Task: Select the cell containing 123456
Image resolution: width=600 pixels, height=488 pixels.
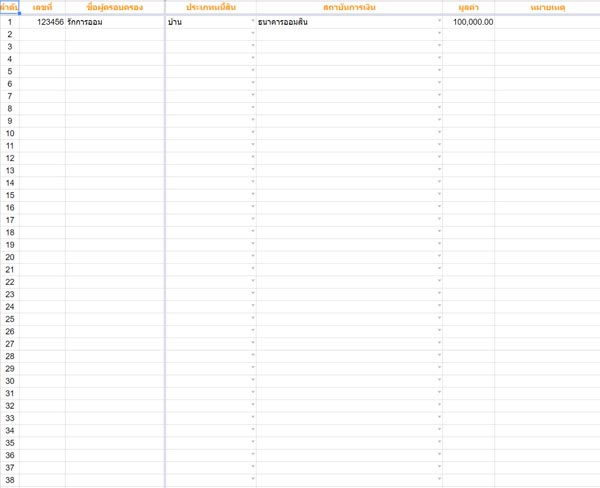Action: (x=42, y=22)
